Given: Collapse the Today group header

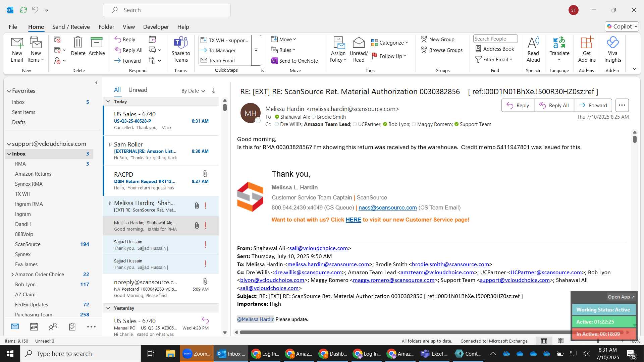Looking at the screenshot, I should point(108,102).
